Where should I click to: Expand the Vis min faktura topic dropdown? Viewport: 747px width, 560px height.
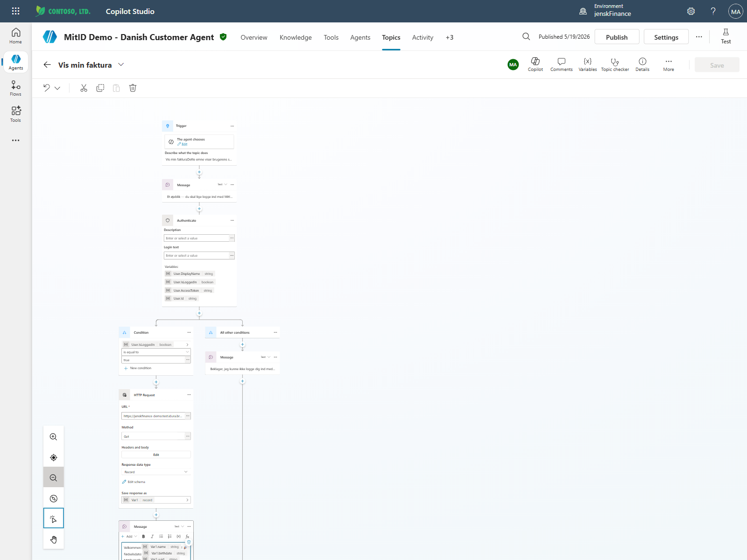click(x=121, y=64)
